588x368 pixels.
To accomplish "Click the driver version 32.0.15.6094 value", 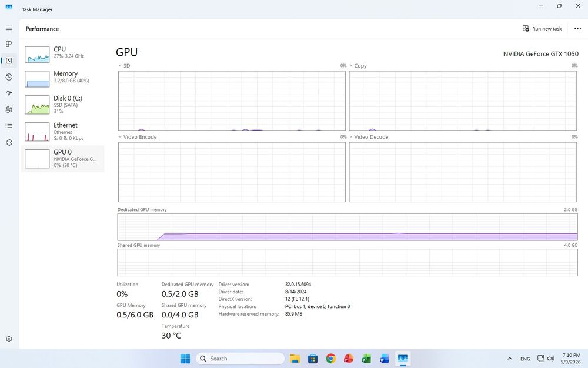I will [298, 285].
